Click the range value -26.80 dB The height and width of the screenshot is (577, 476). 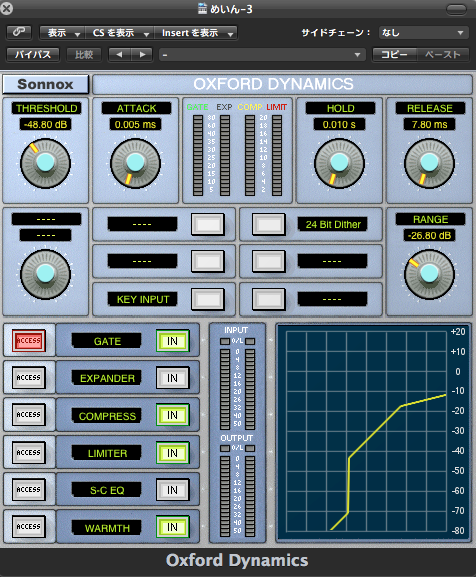coord(429,236)
